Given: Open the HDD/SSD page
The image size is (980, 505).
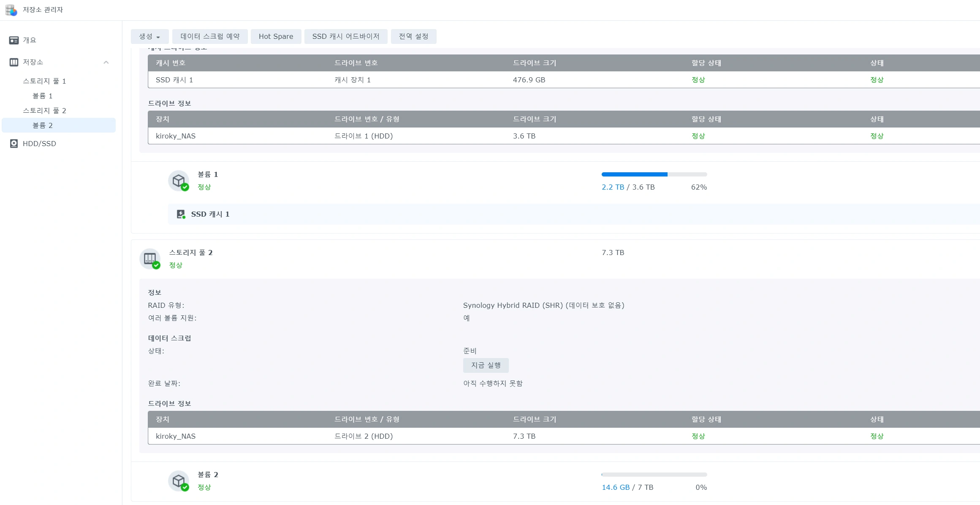Looking at the screenshot, I should click(39, 144).
